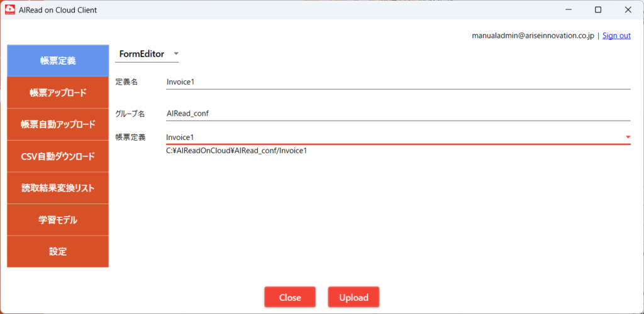Click the 定義名 input field
This screenshot has height=314, width=644.
click(x=396, y=82)
